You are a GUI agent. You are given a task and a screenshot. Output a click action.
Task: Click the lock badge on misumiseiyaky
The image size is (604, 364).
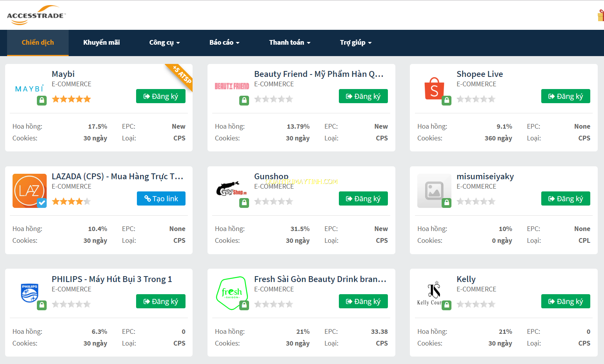[446, 203]
